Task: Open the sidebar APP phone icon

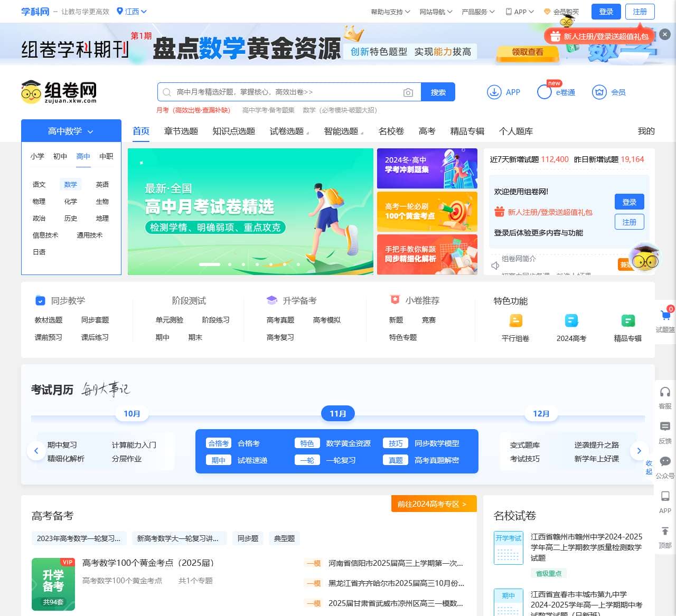Action: (x=665, y=496)
